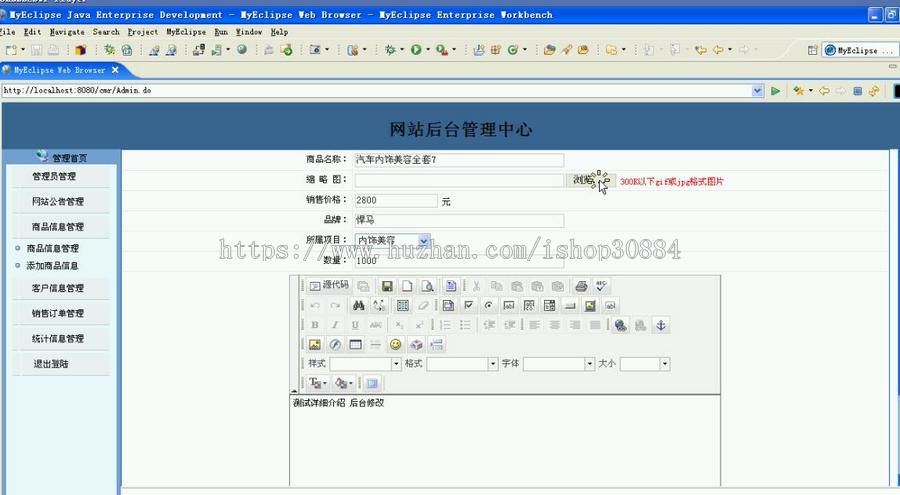Select the MyEclipse Web Browser tab

(59, 70)
